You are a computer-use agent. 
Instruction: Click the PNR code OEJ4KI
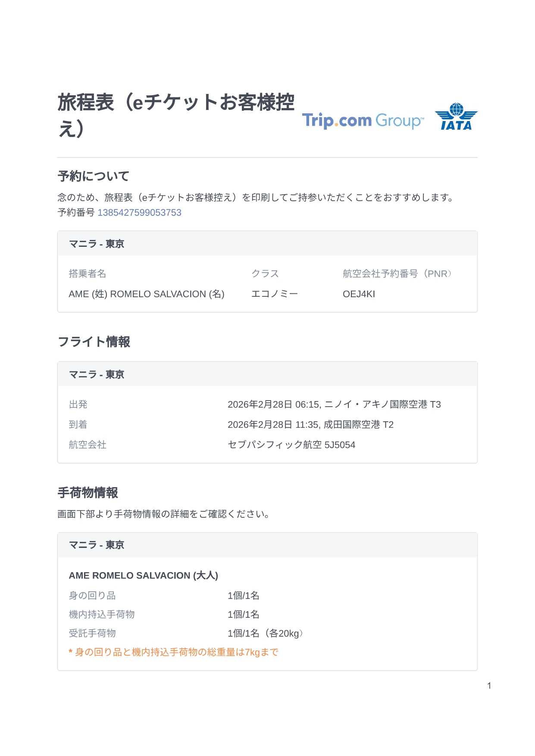(359, 294)
